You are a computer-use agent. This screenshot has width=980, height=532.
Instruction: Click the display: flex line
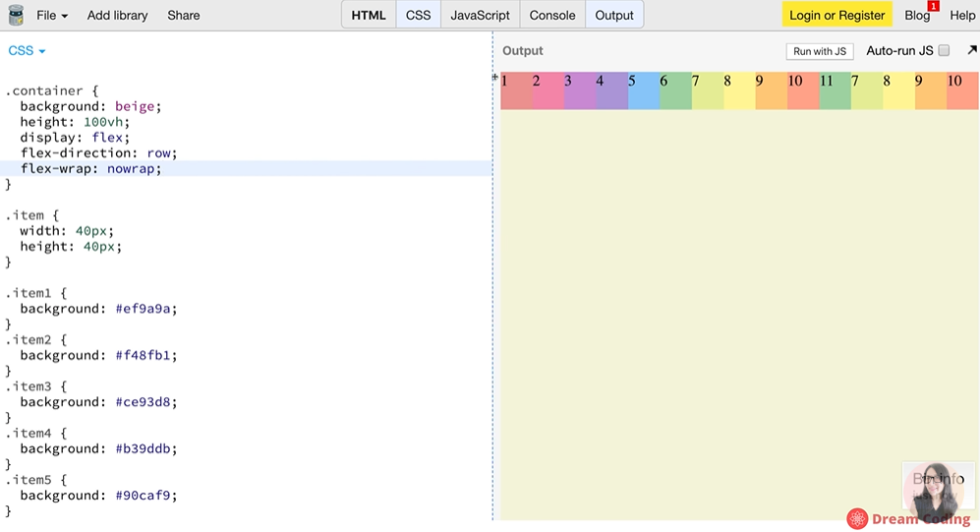75,138
